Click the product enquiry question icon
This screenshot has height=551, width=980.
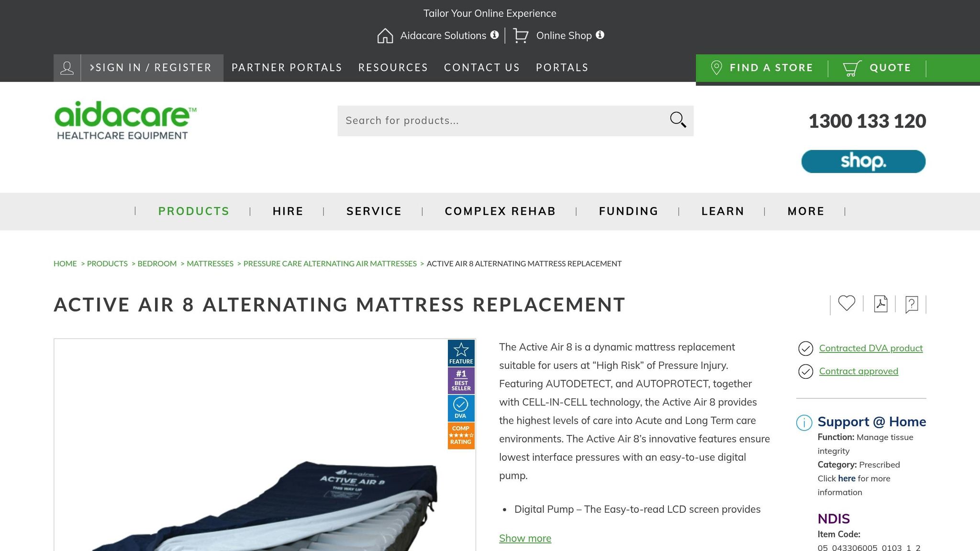912,304
